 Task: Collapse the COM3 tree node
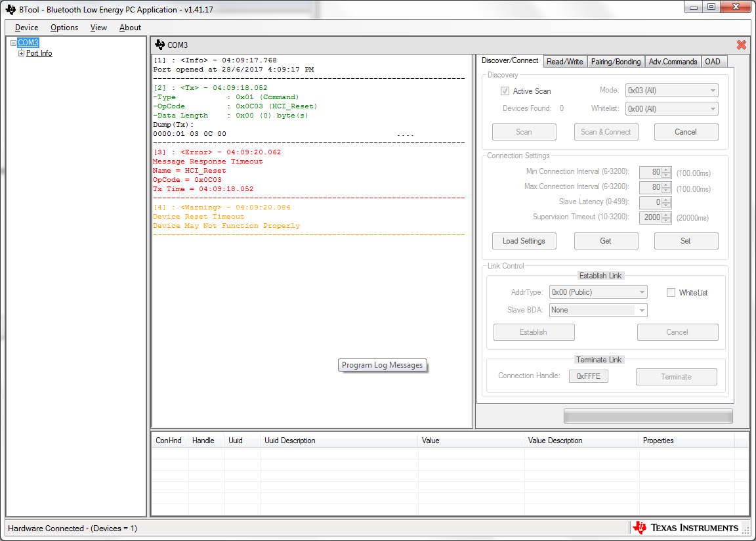(13, 43)
